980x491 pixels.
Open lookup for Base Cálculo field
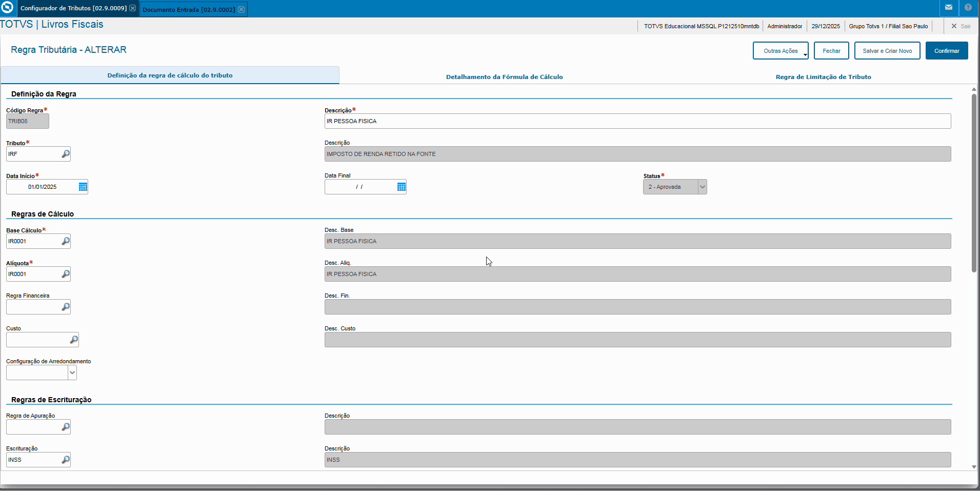pos(66,241)
